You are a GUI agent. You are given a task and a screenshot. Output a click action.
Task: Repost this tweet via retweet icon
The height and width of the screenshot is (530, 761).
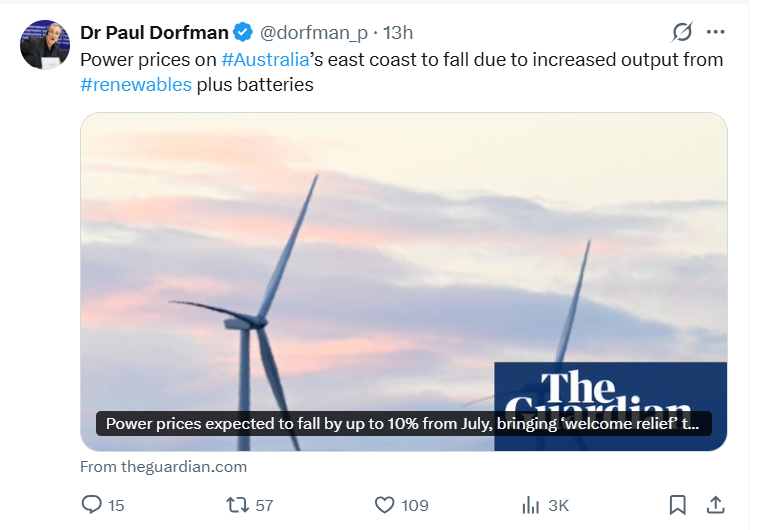(x=238, y=505)
